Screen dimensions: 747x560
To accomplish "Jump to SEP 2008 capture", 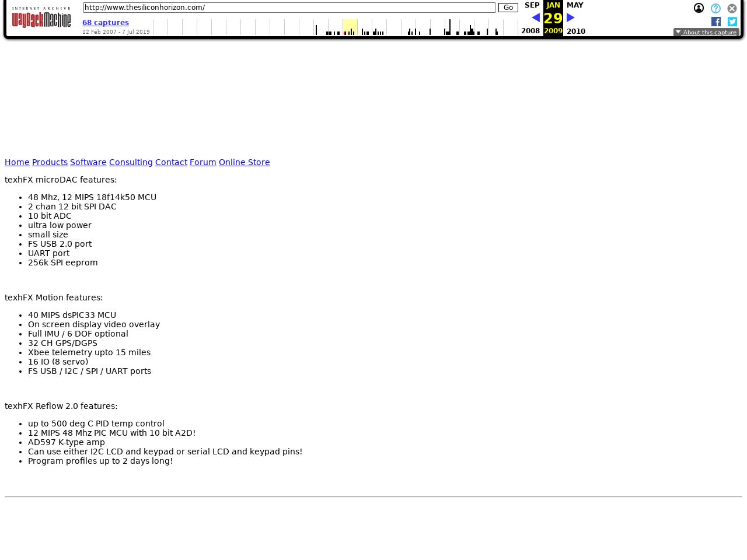I will [532, 5].
